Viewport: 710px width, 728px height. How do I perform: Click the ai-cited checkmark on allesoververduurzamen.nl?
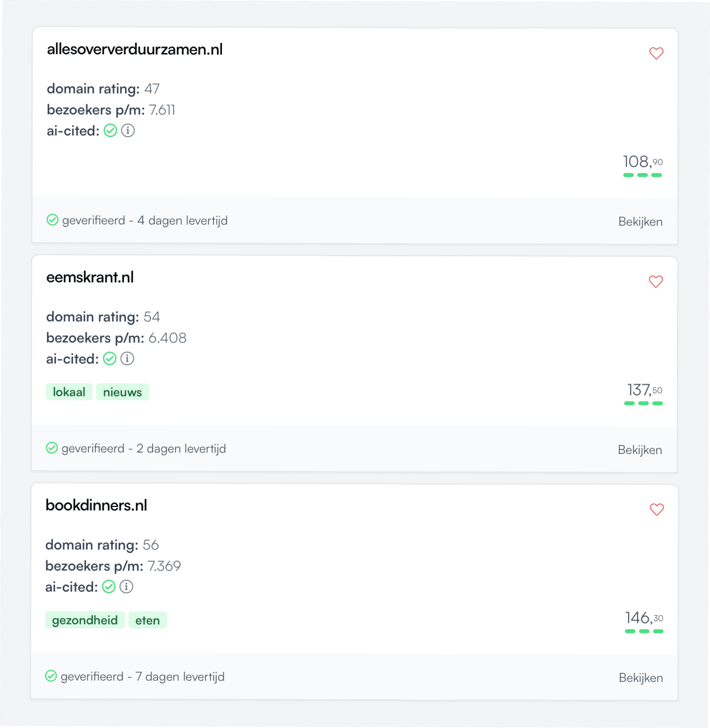tap(110, 130)
